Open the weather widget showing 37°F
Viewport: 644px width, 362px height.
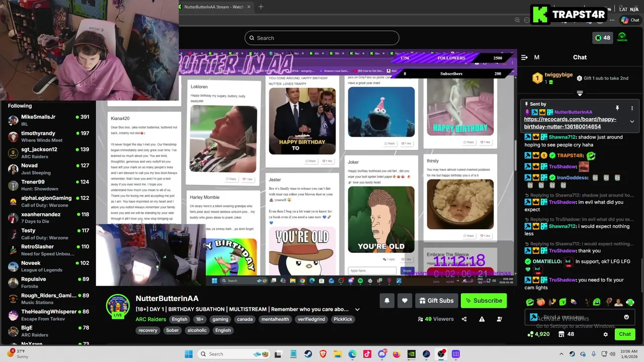(18, 353)
